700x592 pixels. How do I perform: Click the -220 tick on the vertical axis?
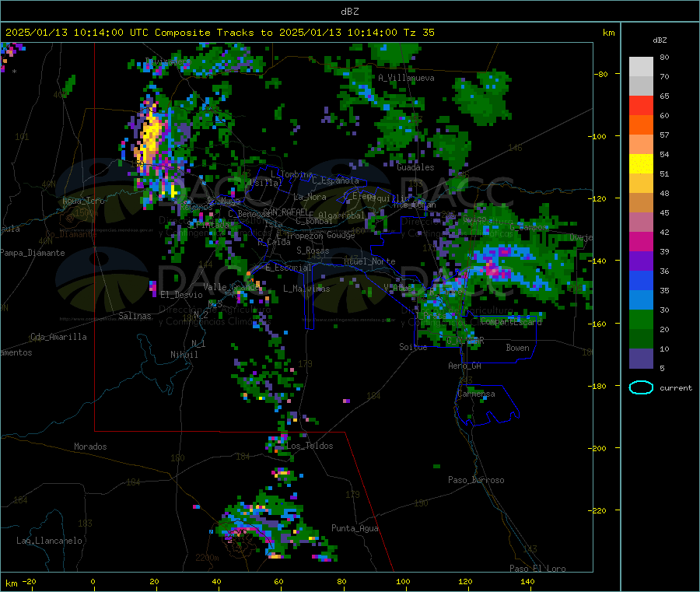coord(597,511)
